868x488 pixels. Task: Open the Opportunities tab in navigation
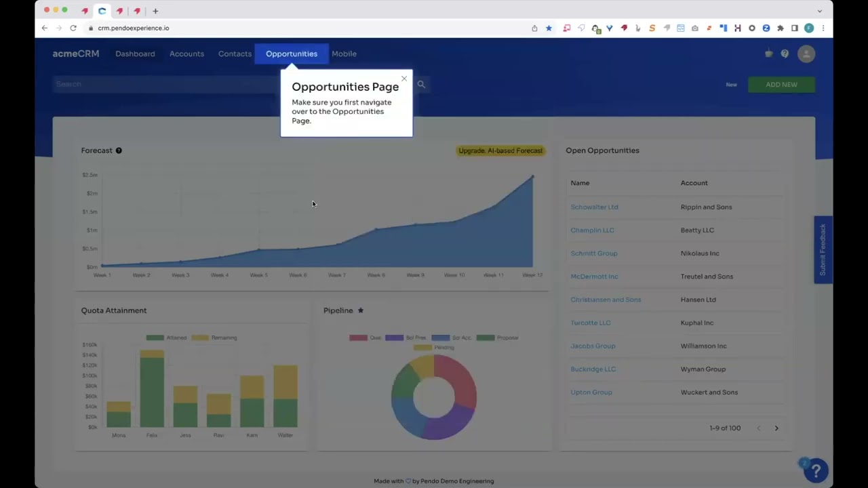pyautogui.click(x=292, y=54)
